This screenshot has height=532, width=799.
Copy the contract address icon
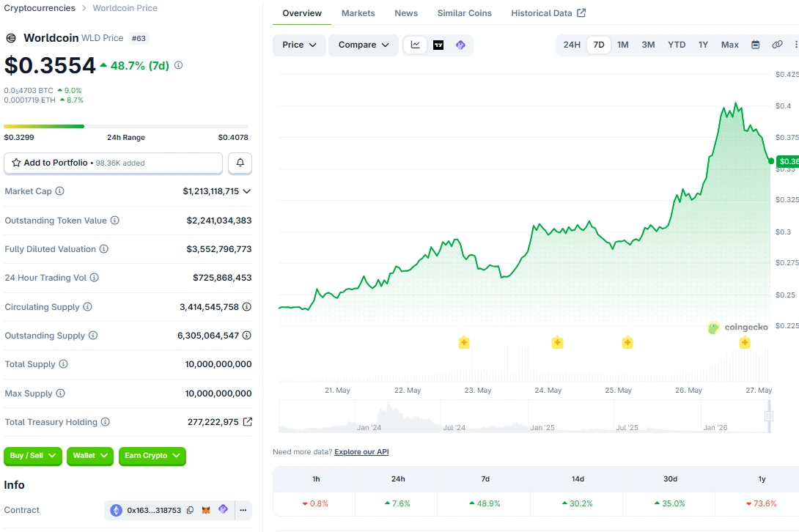[x=190, y=510]
